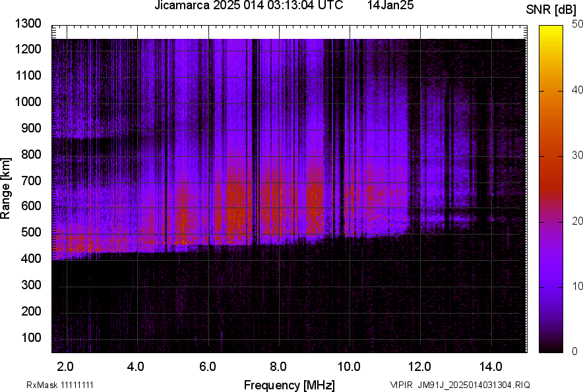
Task: Click the 'SNR [dB]' colorbar title
Action: pyautogui.click(x=551, y=10)
